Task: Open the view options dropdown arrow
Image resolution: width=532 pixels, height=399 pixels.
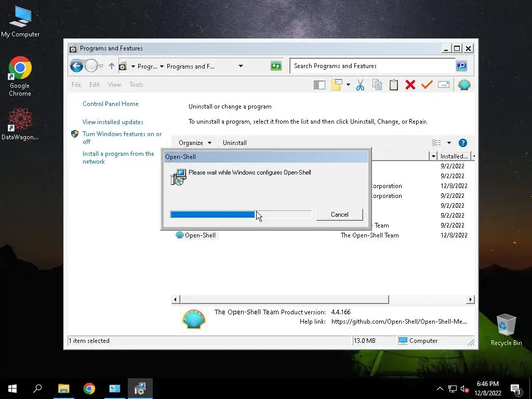Action: coord(449,143)
